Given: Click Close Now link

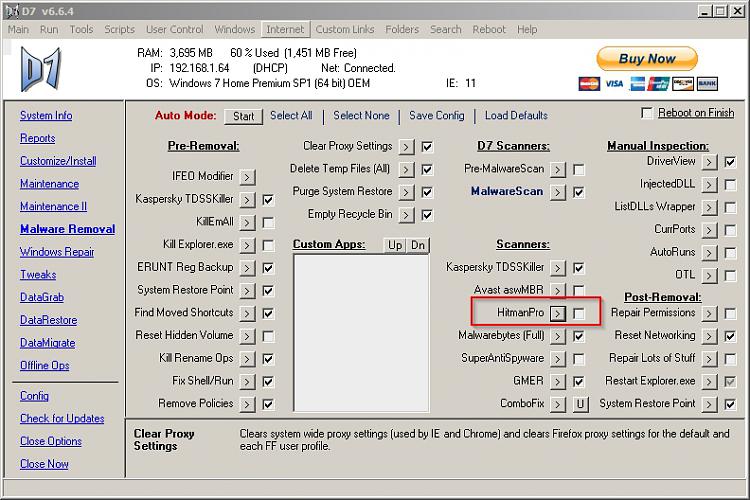Looking at the screenshot, I should pyautogui.click(x=44, y=464).
